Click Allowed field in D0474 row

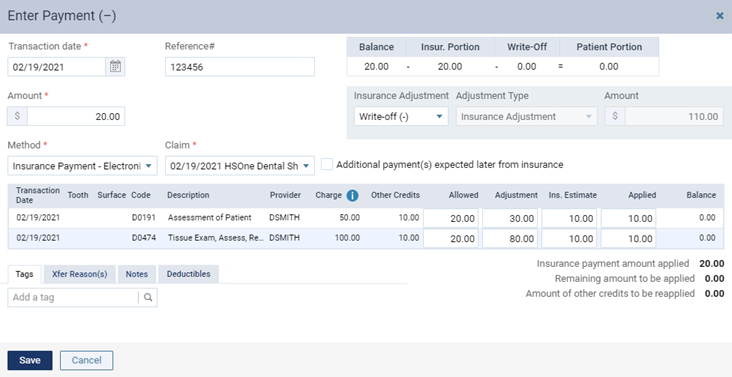(x=451, y=238)
